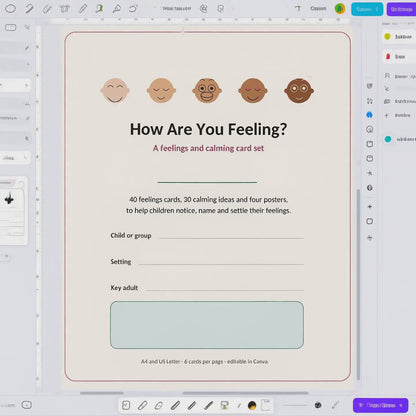The image size is (416, 416).
Task: Select the red swatch row in right panel
Action: coord(399,56)
